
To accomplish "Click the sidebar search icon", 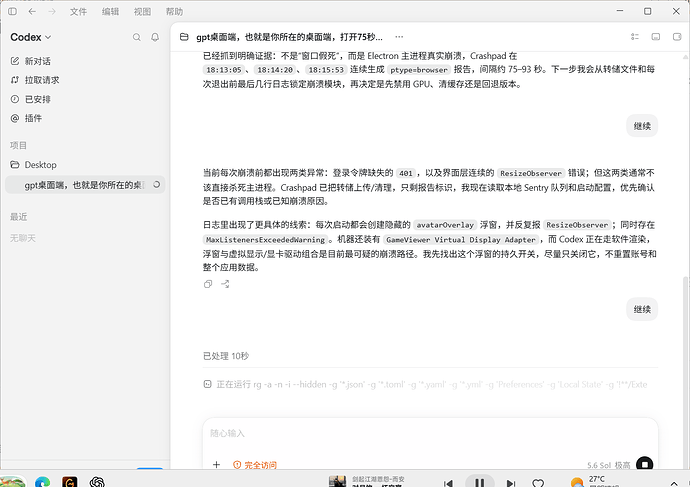I will click(x=137, y=37).
